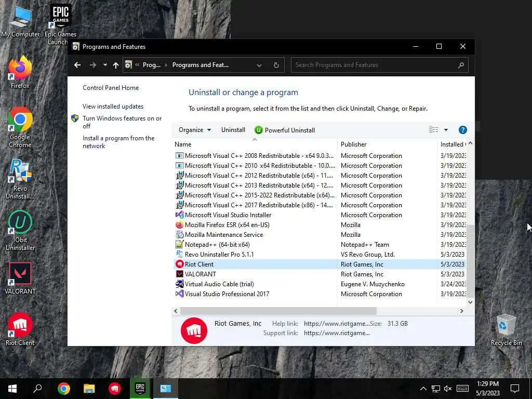Go forward in Programs and Features
Image resolution: width=532 pixels, height=399 pixels.
pyautogui.click(x=92, y=65)
